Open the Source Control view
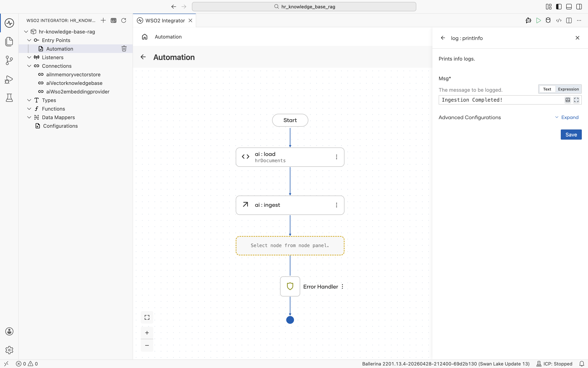Viewport: 588px width, 368px height. pos(9,60)
